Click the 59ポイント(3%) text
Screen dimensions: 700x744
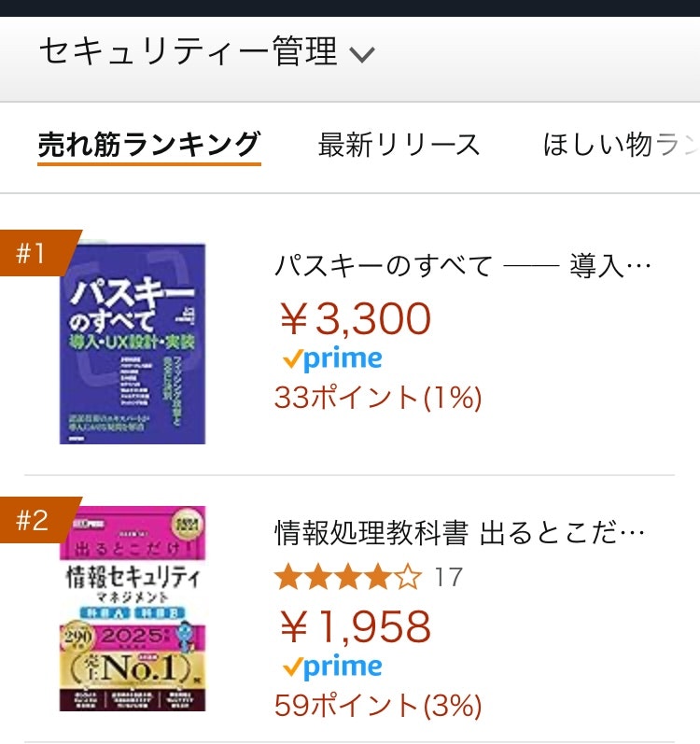(x=378, y=706)
